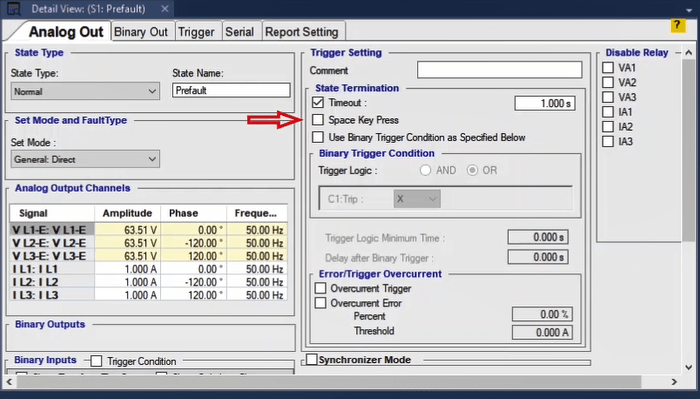Check Use Binary Trigger Condition as Specified Below
Viewport: 700px width, 399px height.
pos(318,137)
